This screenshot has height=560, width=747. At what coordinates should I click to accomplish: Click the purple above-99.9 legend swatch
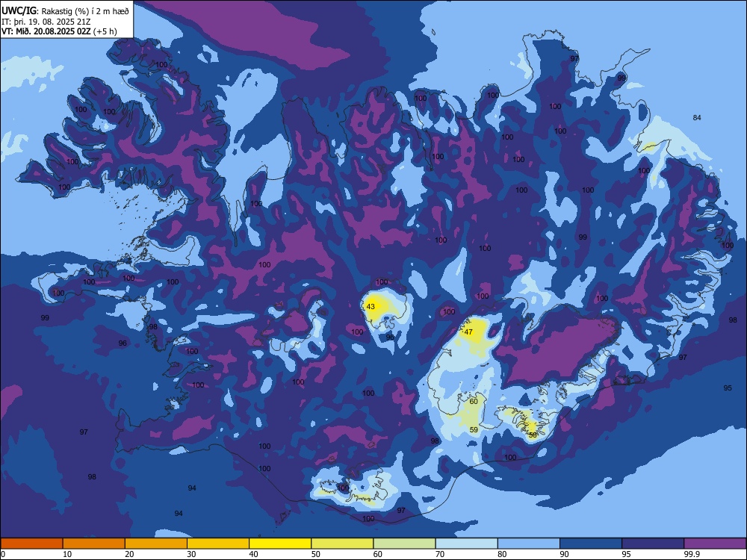715,544
